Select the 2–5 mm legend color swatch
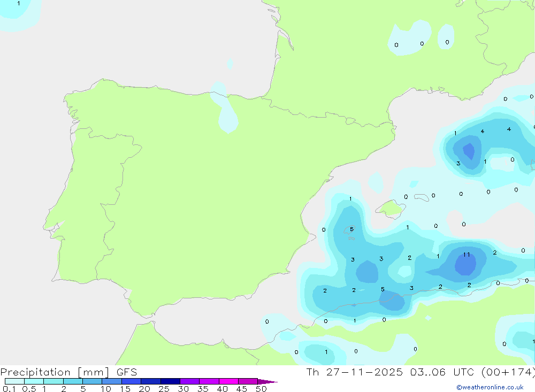The height and width of the screenshot is (392, 535). tap(73, 381)
